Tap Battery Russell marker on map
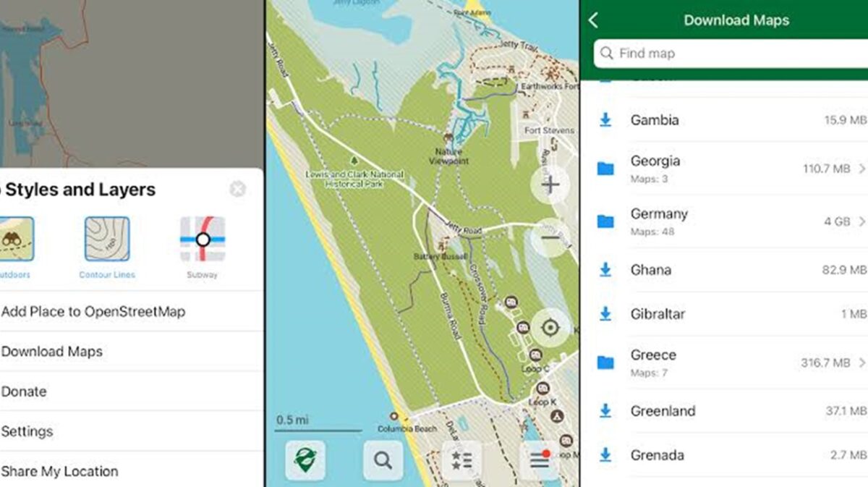Viewport: 868px width, 487px height. [x=441, y=245]
